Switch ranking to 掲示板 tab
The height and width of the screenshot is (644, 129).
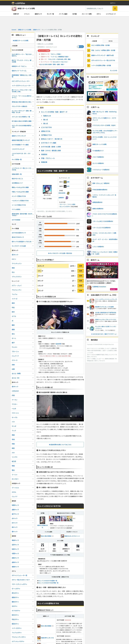tap(111, 41)
